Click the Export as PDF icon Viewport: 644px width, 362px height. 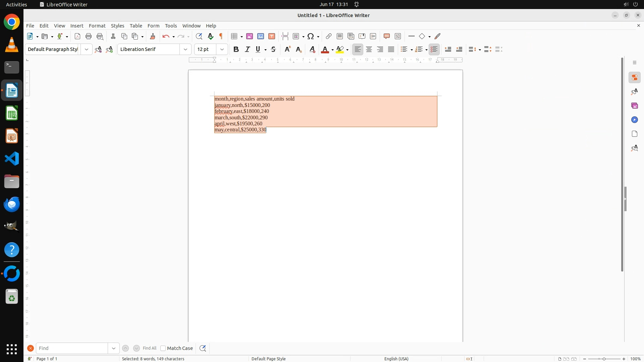77,36
